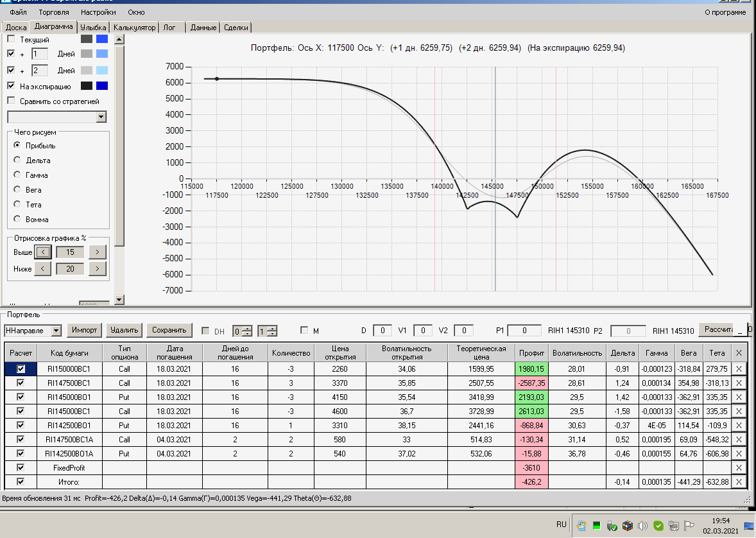Tick the 'Сравнить со стратегией' checkbox
756x538 pixels.
coord(11,101)
